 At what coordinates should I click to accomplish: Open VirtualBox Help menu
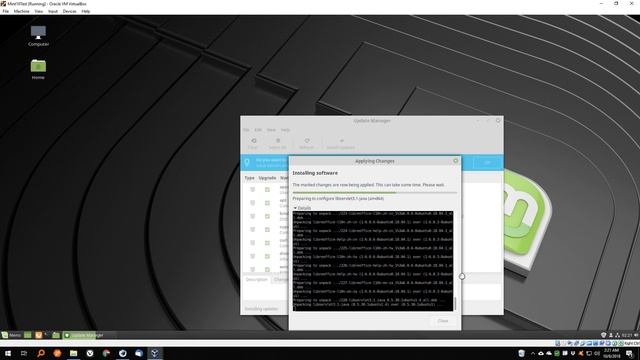(86, 11)
